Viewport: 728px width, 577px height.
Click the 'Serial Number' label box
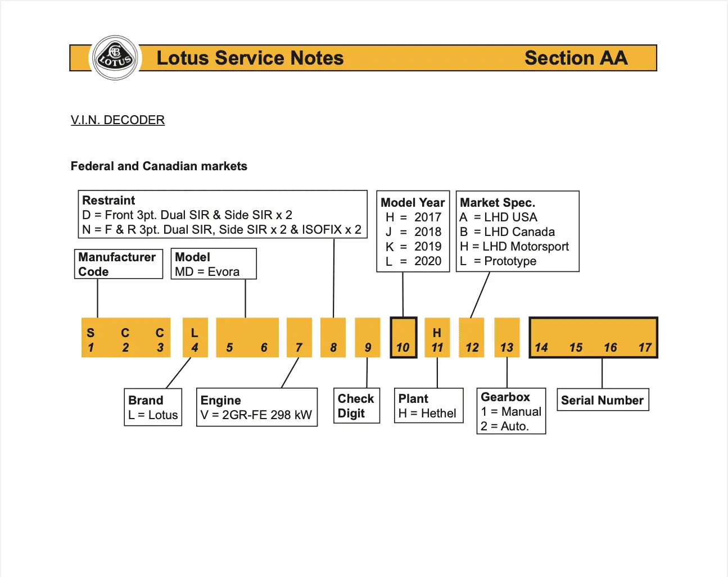(603, 400)
